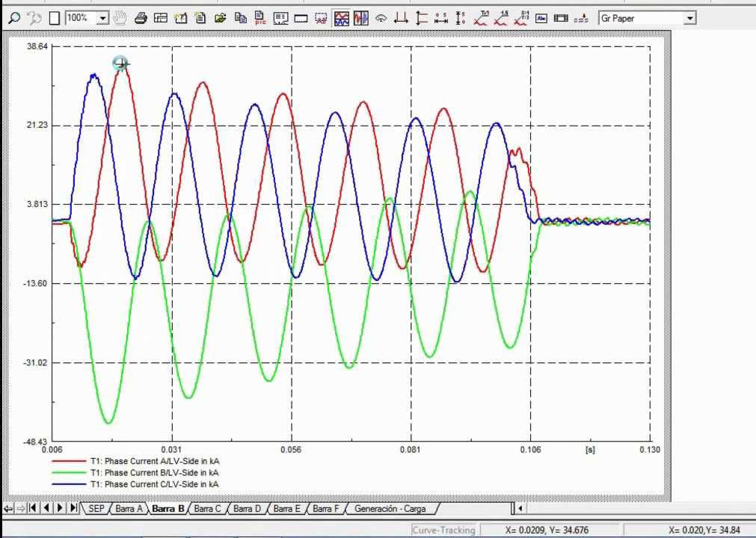Image resolution: width=756 pixels, height=538 pixels.
Task: Select the Zoom magnifier tool
Action: click(15, 17)
